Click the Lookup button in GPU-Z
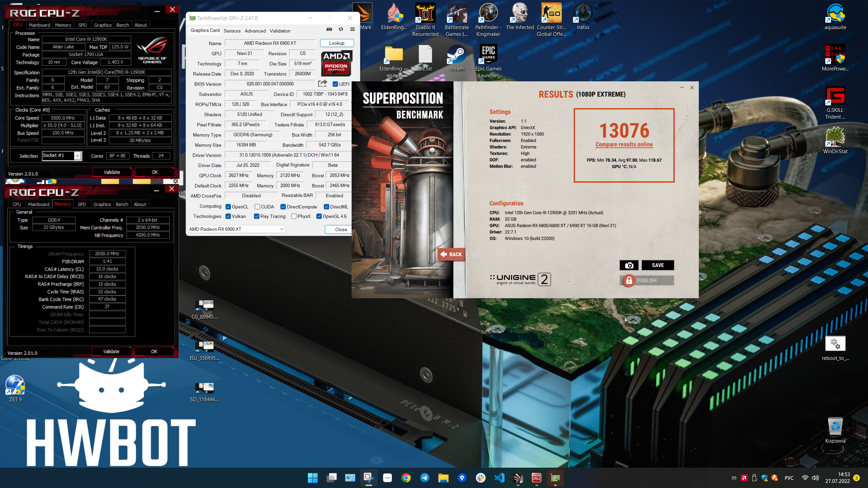Image resolution: width=868 pixels, height=488 pixels. click(337, 43)
